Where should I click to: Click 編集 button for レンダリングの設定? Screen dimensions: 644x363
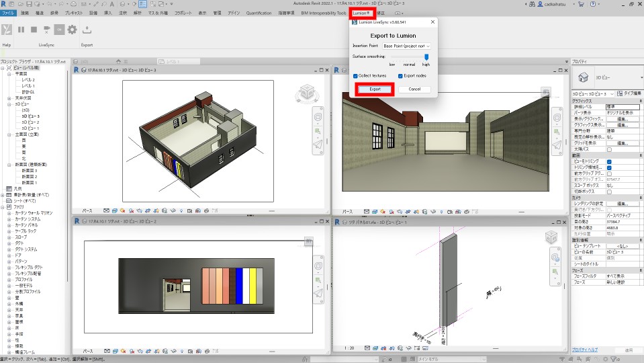point(623,204)
